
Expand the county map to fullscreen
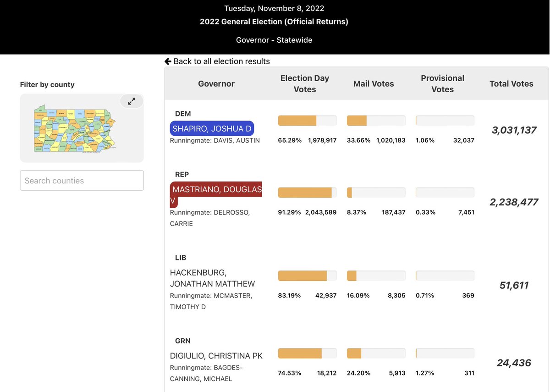(x=132, y=101)
